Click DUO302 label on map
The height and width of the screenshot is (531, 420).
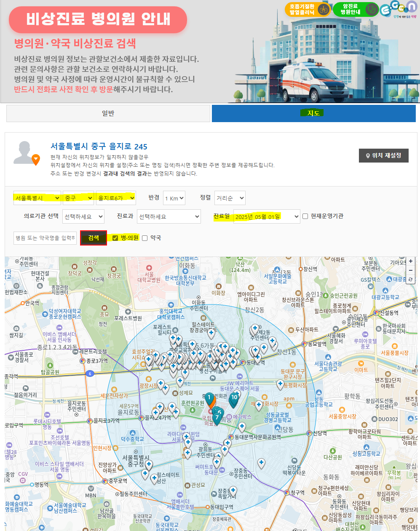[x=388, y=419]
